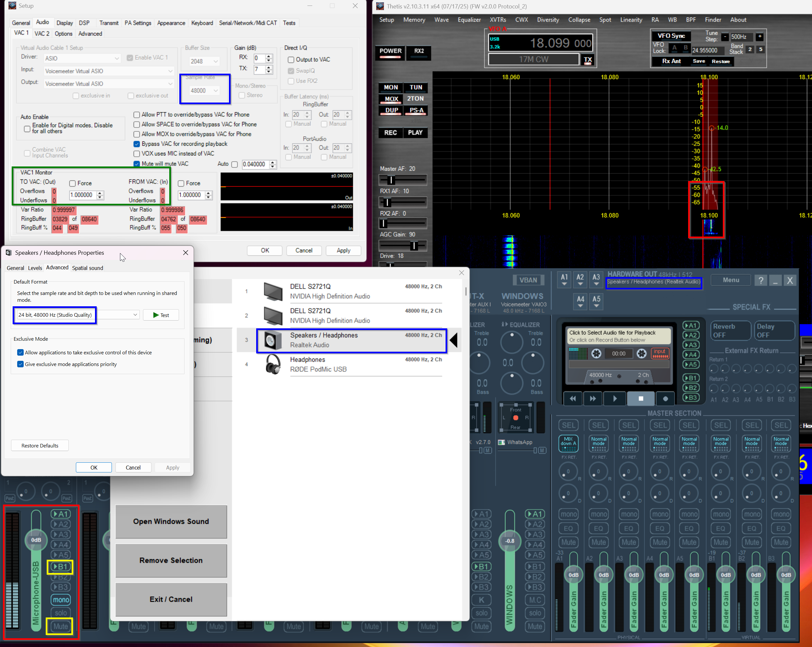Open the Voicemeeter Menu button

click(731, 280)
